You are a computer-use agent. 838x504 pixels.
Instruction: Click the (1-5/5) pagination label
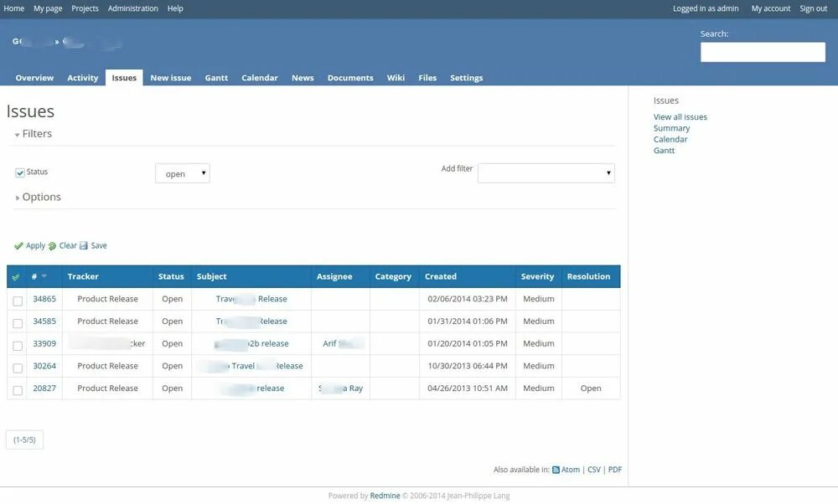pyautogui.click(x=24, y=440)
